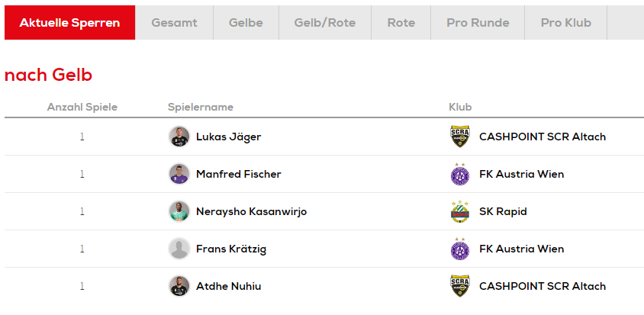The height and width of the screenshot is (315, 644).
Task: Click Neraysho Kasanwirjo's player avatar
Action: pos(179,211)
